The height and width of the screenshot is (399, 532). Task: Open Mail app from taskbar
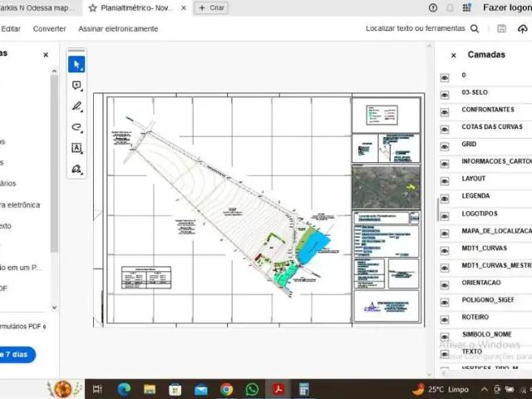point(201,389)
